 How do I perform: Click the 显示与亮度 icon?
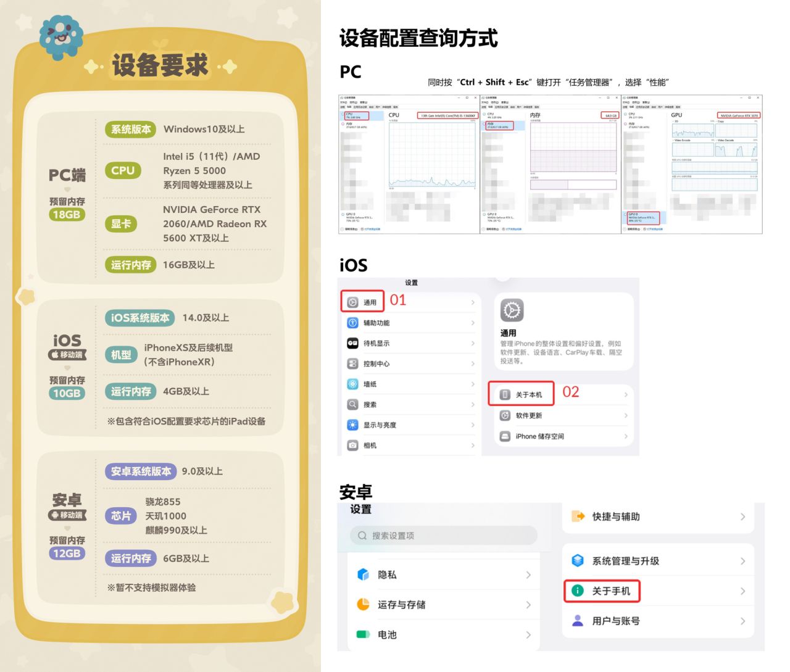coord(352,425)
